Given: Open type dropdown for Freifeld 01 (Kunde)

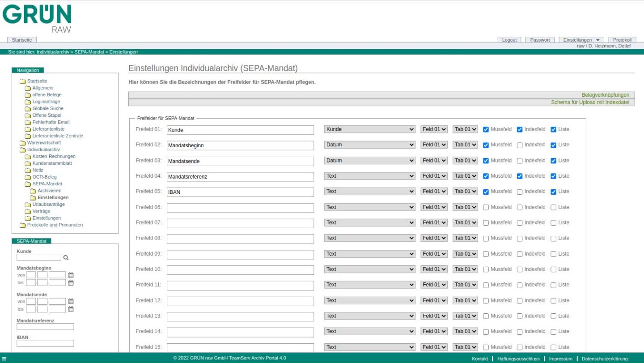Looking at the screenshot, I should click(x=370, y=129).
